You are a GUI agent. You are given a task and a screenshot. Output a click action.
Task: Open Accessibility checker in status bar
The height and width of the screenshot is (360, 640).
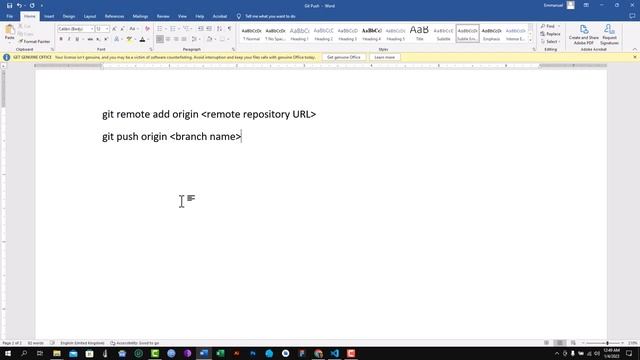click(x=135, y=343)
